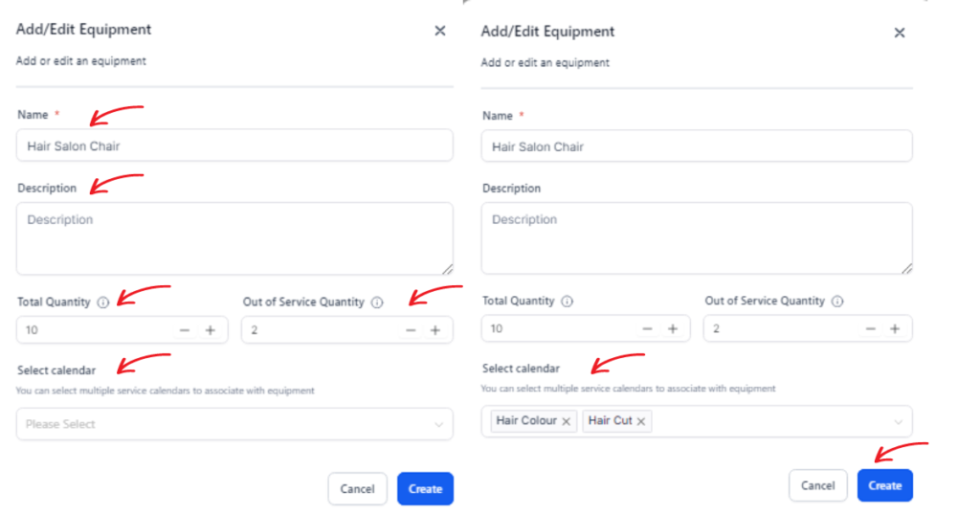Screen dimensions: 980x515
Task: Focus the Name field in left dialog
Action: [x=234, y=146]
